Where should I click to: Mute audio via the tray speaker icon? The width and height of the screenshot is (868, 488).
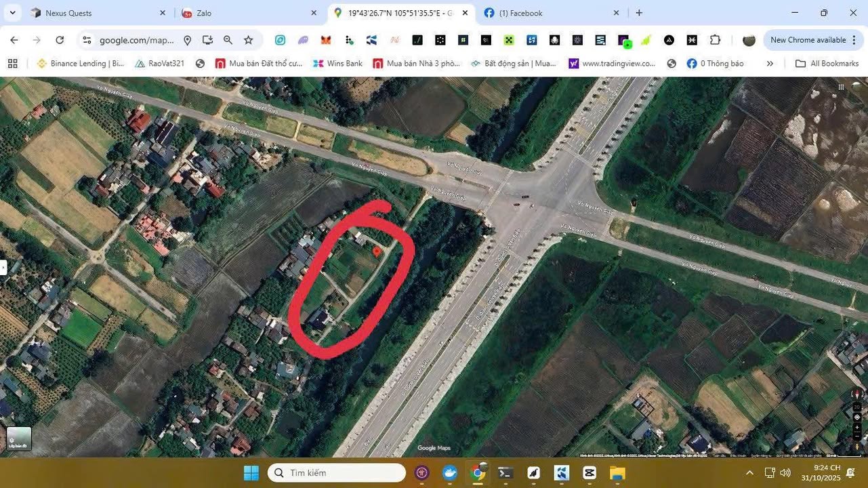tap(785, 472)
